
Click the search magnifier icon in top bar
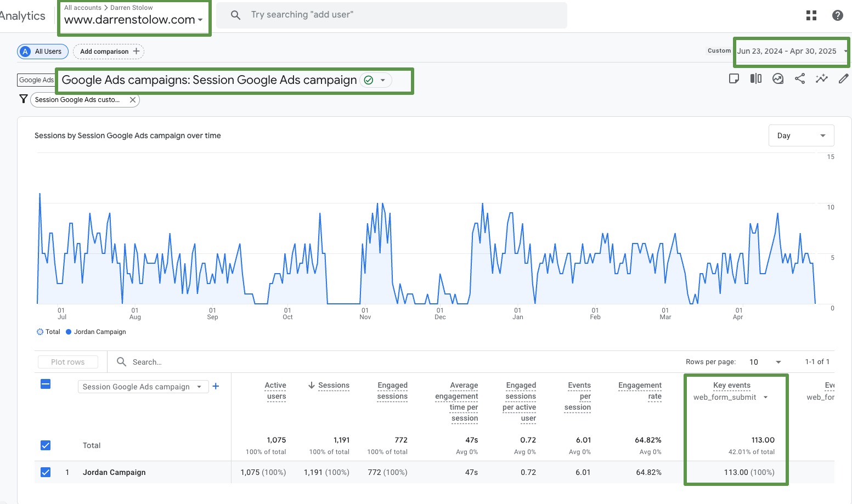click(235, 15)
